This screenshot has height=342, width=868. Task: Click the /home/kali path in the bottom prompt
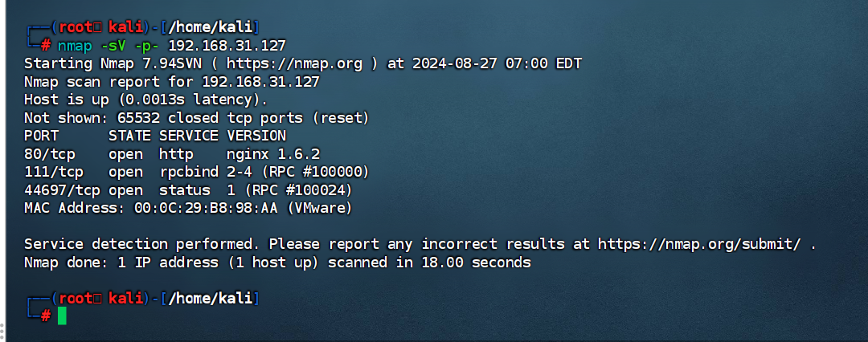click(209, 298)
